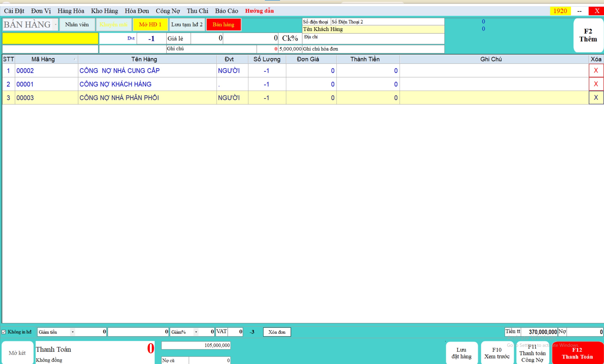The width and height of the screenshot is (604, 364).
Task: Click the Lưu tạm hđ 2 tab
Action: [187, 25]
